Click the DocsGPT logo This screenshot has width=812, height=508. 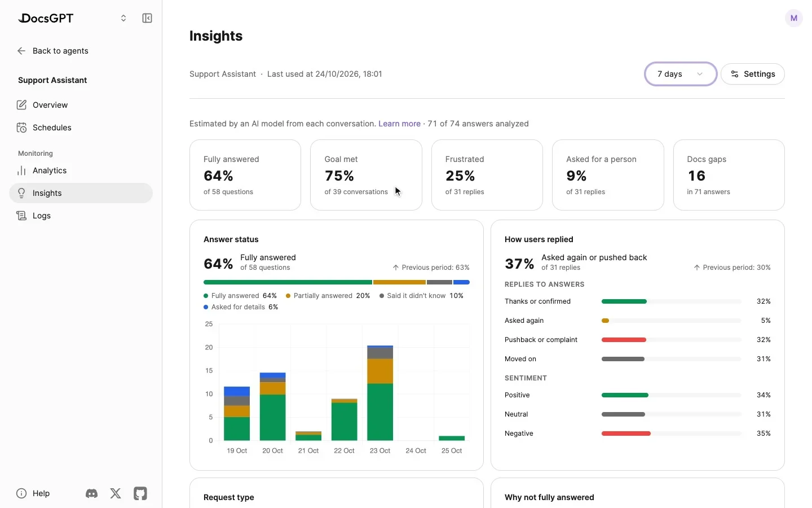tap(46, 18)
